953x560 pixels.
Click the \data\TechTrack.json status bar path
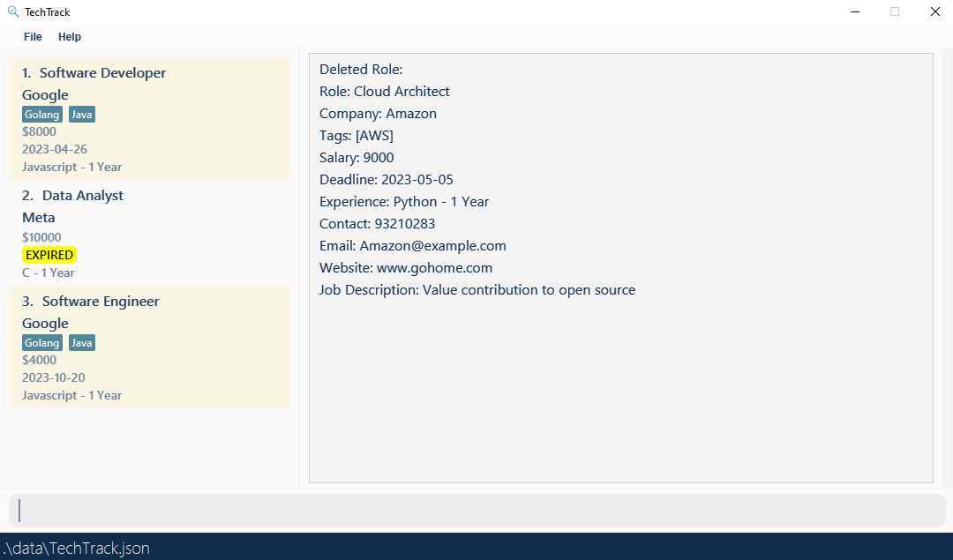tap(77, 548)
